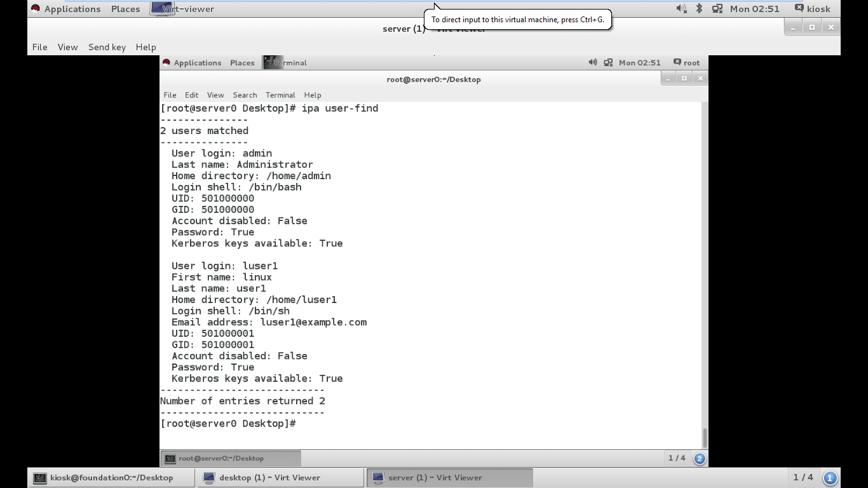This screenshot has width=868, height=488.
Task: Click 'User login: luser1' line
Action: pyautogui.click(x=224, y=266)
